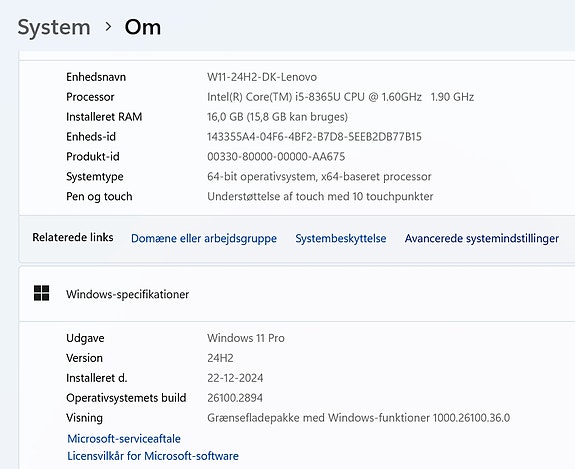575x469 pixels.
Task: Click the Version value 24H2
Action: [x=220, y=358]
